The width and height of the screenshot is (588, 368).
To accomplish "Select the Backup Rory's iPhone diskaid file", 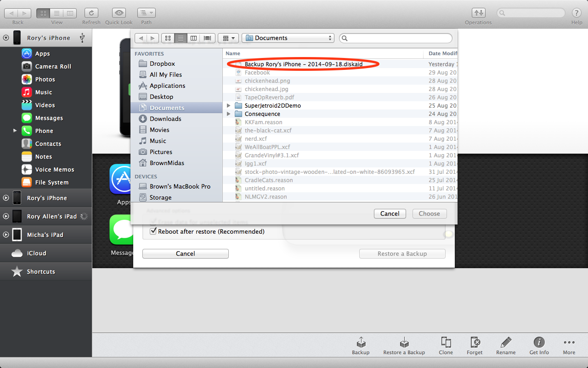I will [304, 64].
